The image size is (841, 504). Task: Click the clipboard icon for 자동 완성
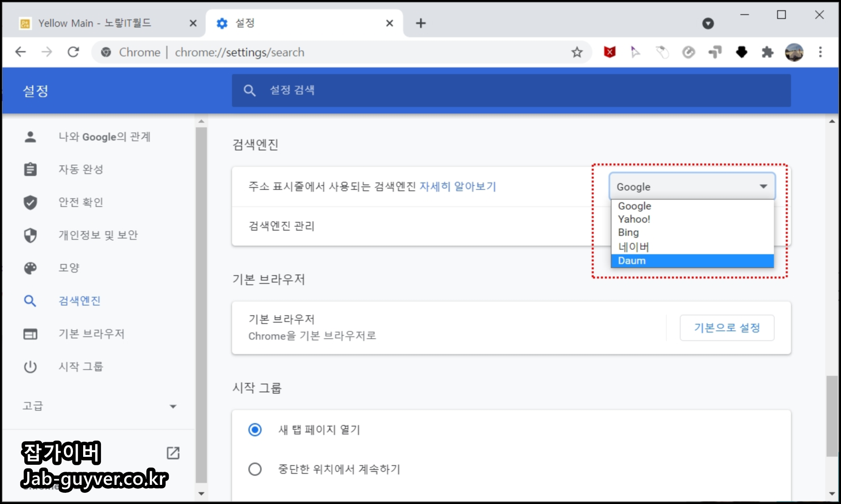pos(30,169)
